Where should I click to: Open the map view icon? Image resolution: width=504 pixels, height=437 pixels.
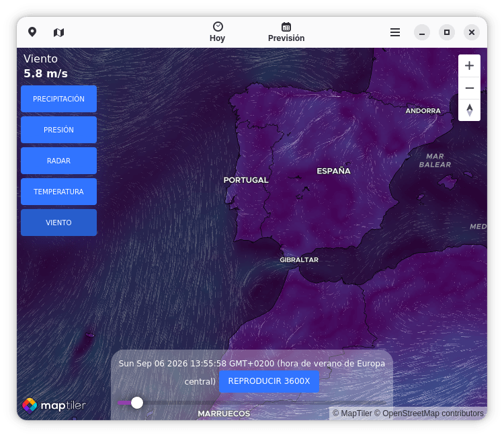[x=58, y=32]
